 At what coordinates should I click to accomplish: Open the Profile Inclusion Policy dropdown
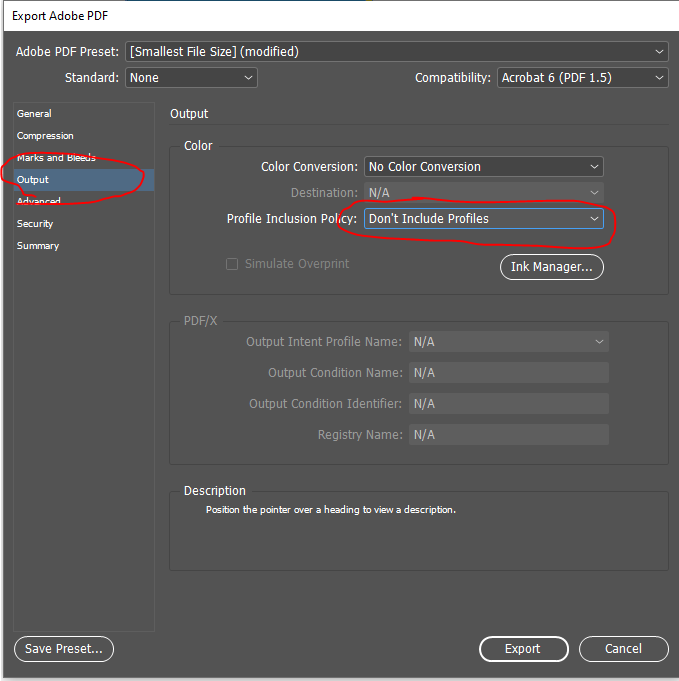pos(484,218)
